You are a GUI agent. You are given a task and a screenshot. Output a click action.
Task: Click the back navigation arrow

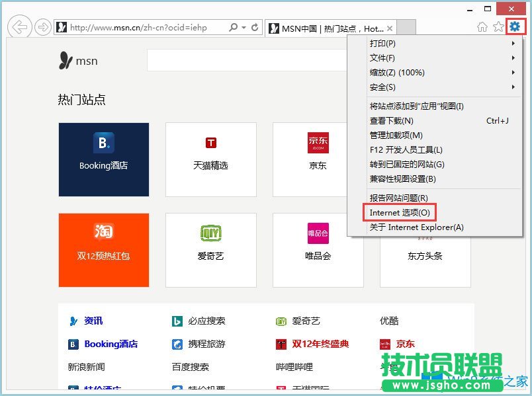[x=20, y=26]
